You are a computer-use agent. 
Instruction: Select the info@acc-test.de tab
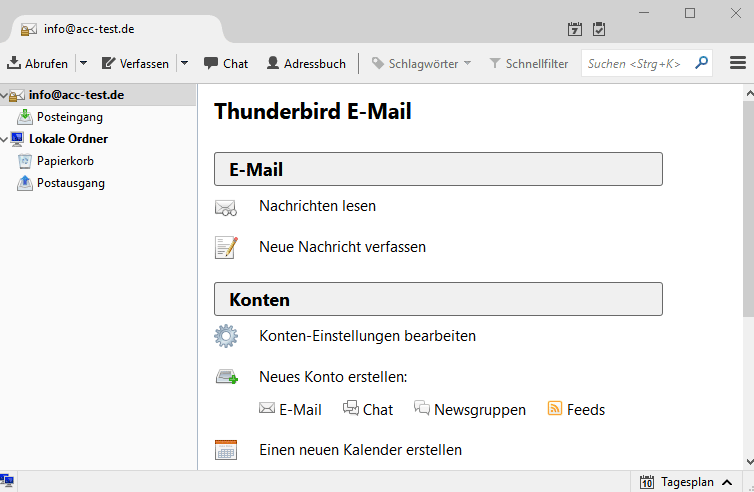[115, 29]
